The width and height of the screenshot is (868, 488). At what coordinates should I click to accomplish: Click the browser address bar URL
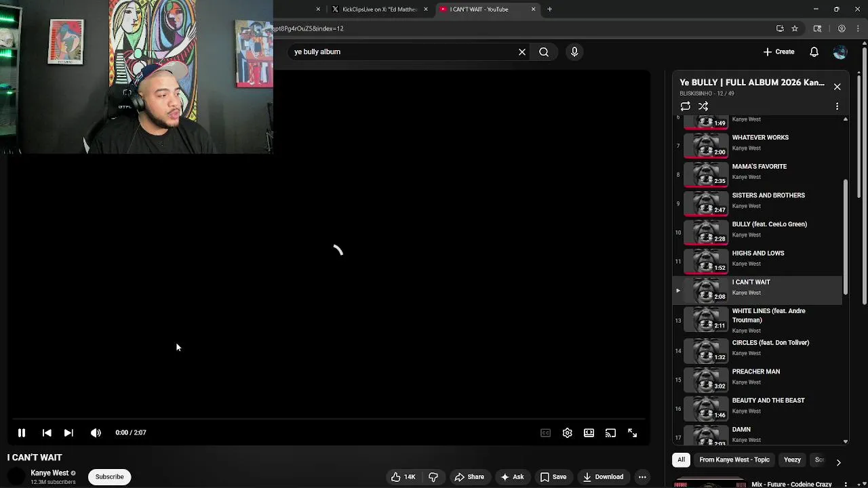(x=309, y=28)
